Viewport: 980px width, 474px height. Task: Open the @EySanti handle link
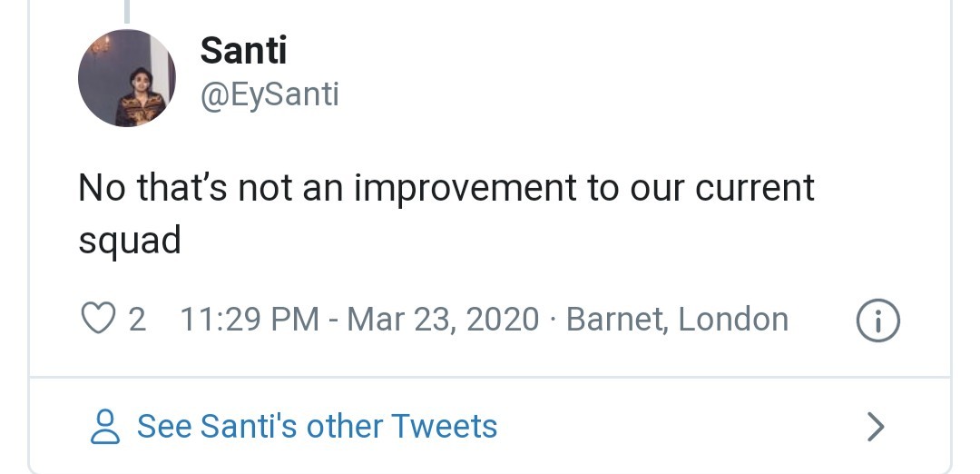click(x=269, y=94)
